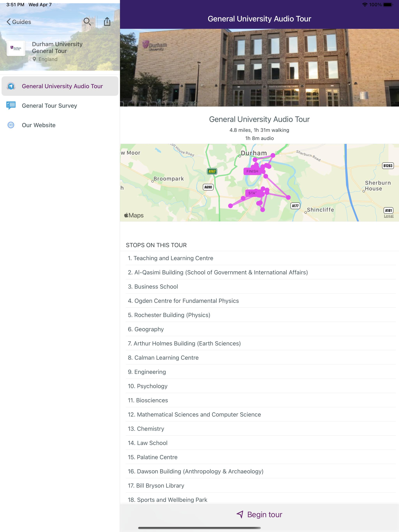Tap the Durham city label on map
The height and width of the screenshot is (532, 399).
coord(254,153)
